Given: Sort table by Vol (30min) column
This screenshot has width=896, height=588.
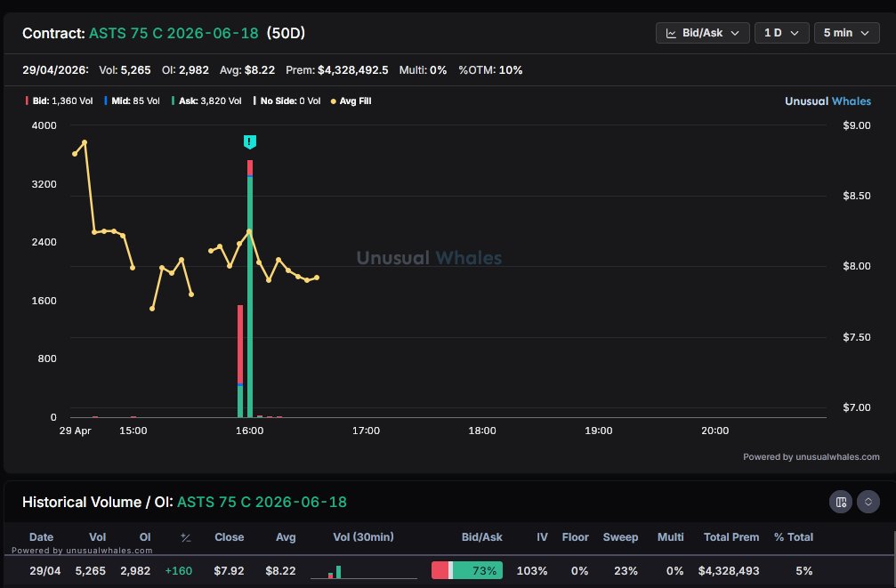Looking at the screenshot, I should point(363,537).
